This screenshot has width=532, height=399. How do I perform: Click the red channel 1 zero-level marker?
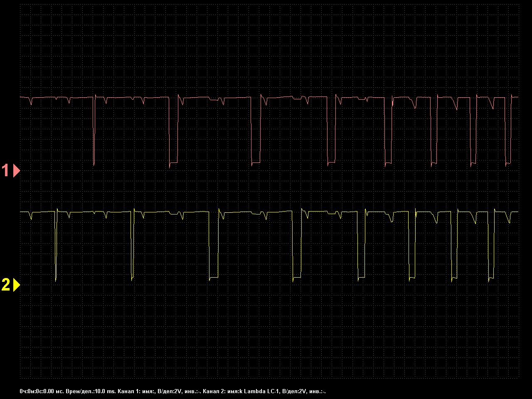click(17, 170)
